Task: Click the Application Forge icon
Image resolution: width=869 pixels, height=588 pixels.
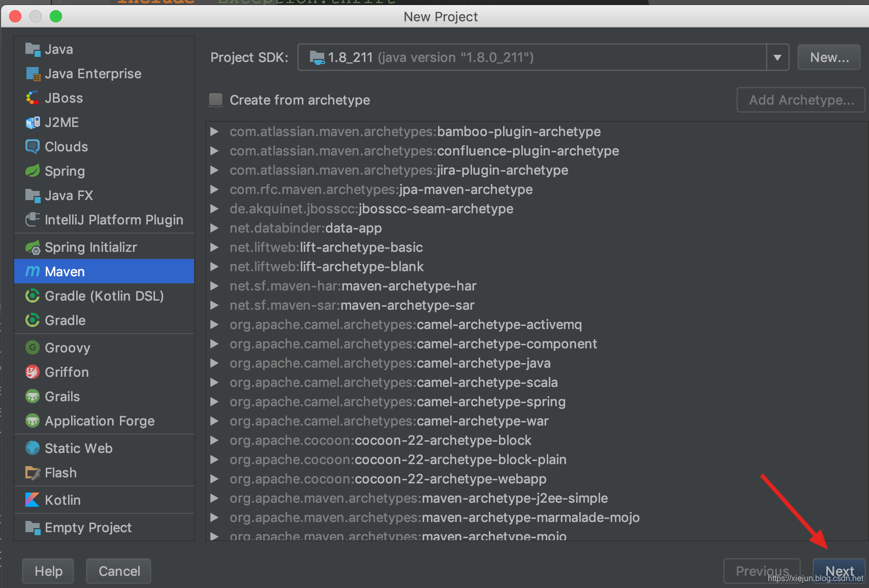Action: 33,421
